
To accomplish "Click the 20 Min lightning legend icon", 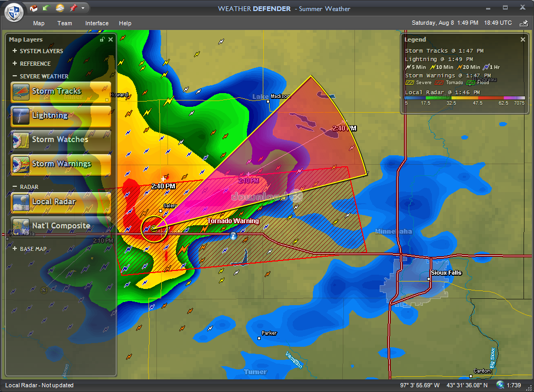I will [459, 67].
